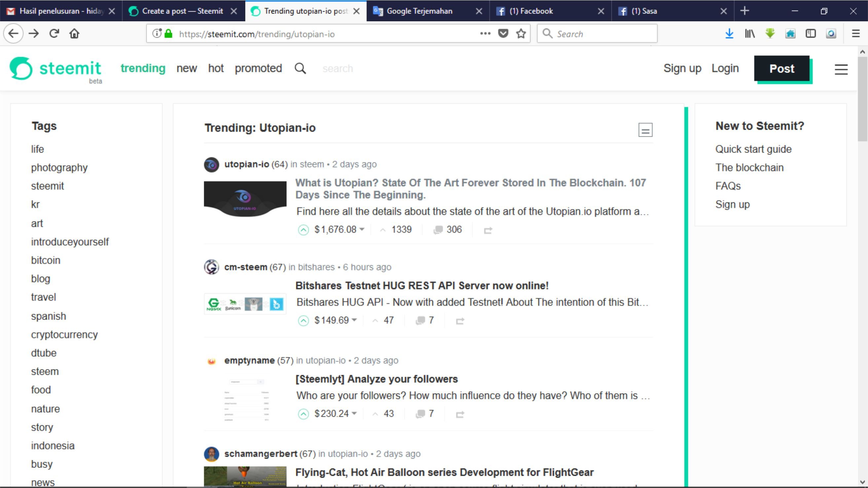Image resolution: width=868 pixels, height=488 pixels.
Task: Show voters list for 43 votes
Action: point(383,414)
